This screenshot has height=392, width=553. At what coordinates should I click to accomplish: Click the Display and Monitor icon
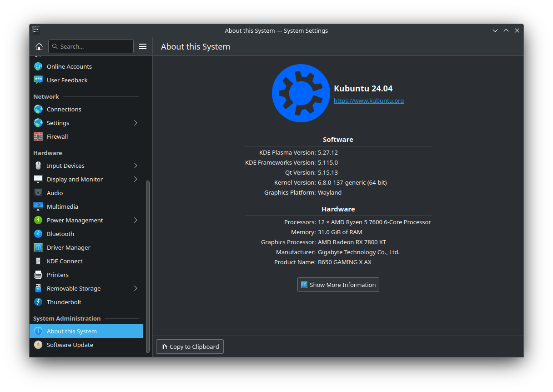[x=38, y=179]
